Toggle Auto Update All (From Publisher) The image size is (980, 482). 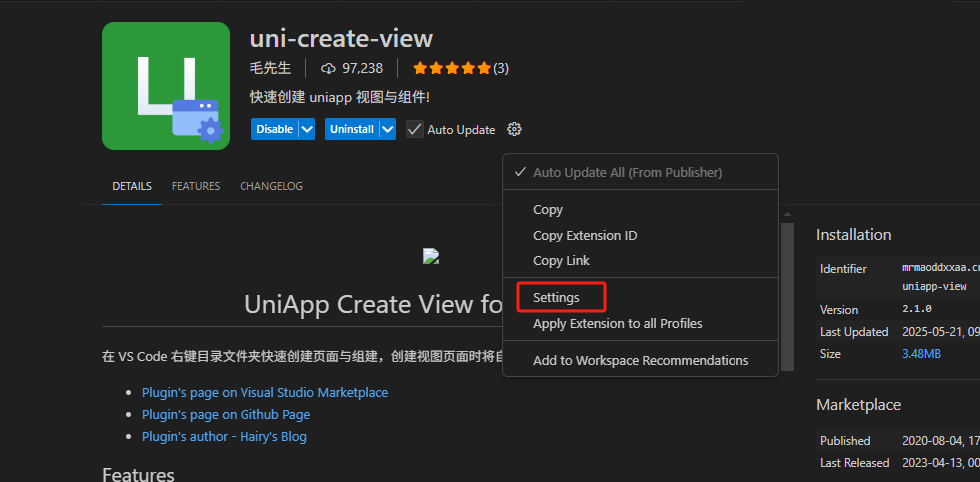click(x=641, y=172)
